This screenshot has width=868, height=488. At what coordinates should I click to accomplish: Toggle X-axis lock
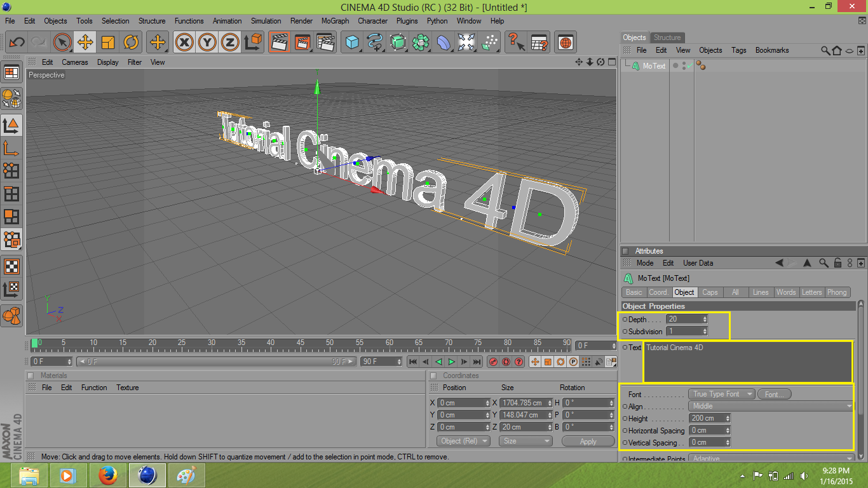pyautogui.click(x=184, y=43)
